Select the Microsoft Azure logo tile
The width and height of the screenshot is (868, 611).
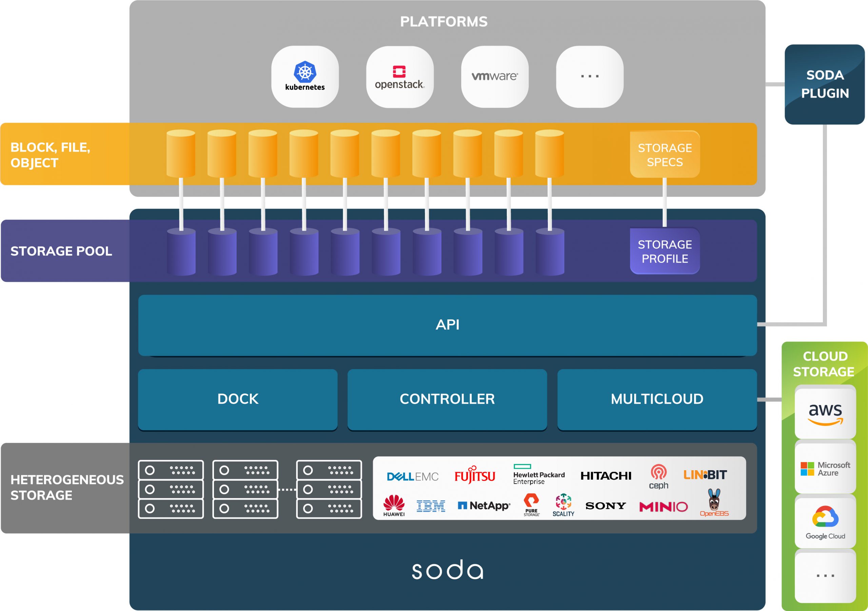click(825, 469)
